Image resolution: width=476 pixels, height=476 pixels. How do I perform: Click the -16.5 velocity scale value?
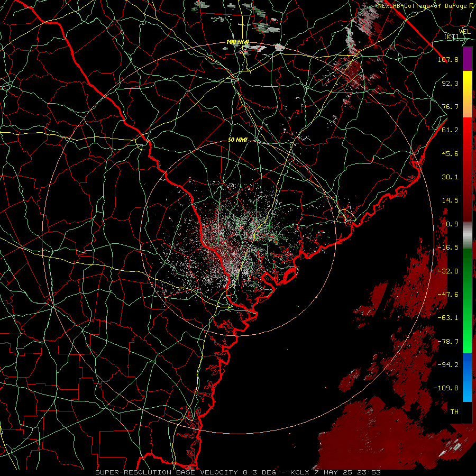pos(448,248)
